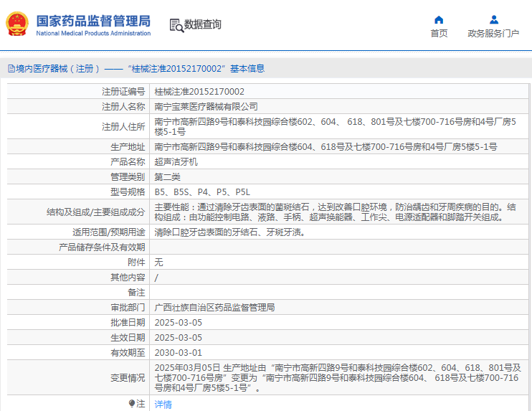Viewport: 532px width, 411px height.
Task: Go to home via house icon
Action: coord(439,19)
